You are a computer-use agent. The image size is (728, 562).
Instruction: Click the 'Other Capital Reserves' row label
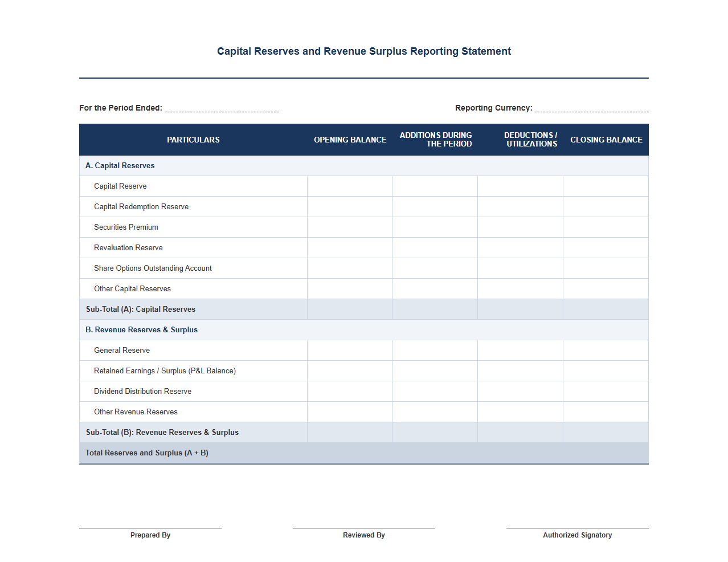coord(132,289)
